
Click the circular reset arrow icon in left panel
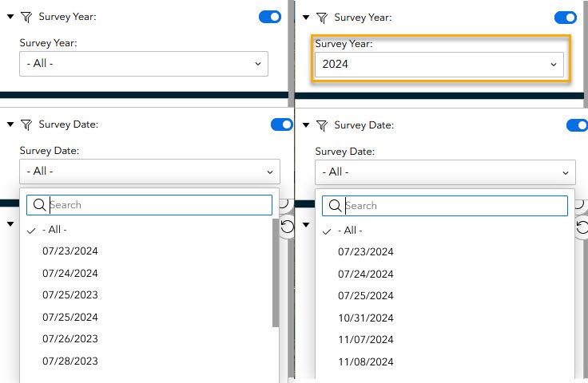coord(288,227)
